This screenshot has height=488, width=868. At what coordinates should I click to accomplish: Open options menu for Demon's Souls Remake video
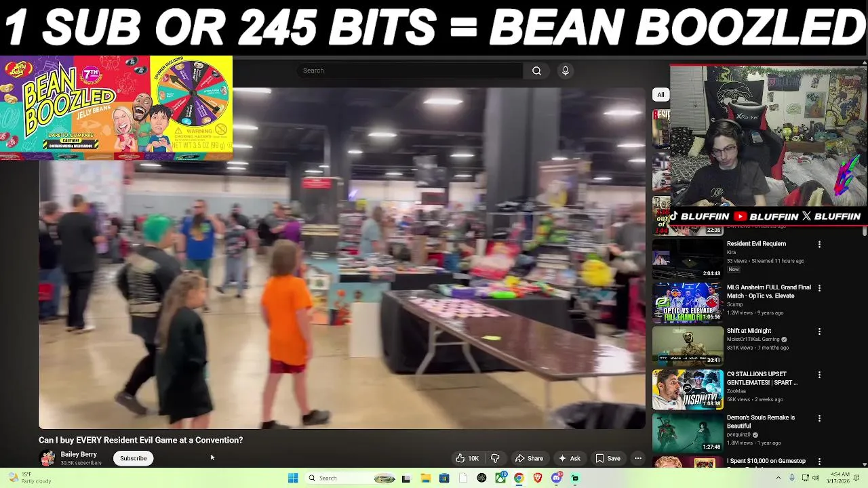819,418
